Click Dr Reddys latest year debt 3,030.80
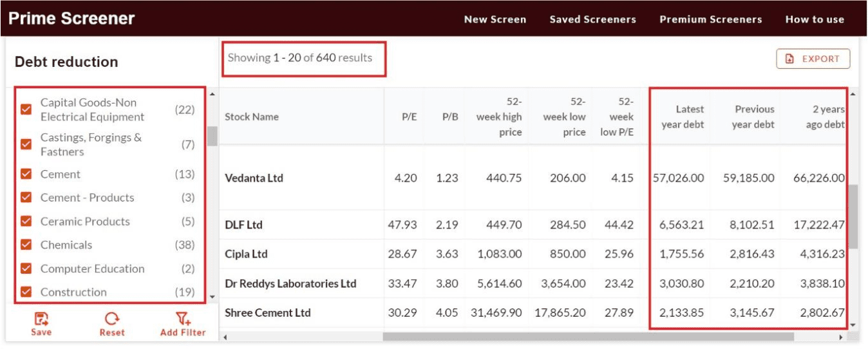 pos(681,284)
